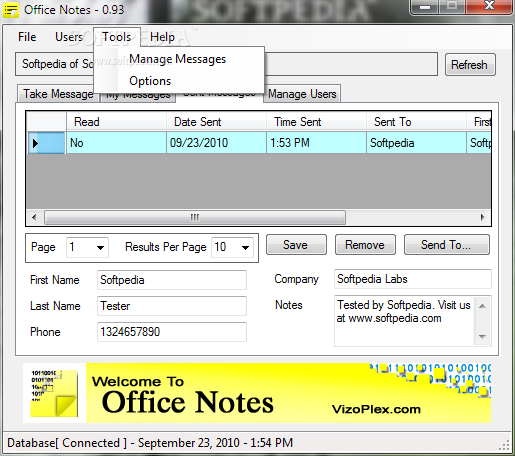Open the Users menu
This screenshot has width=515, height=456.
coord(69,37)
